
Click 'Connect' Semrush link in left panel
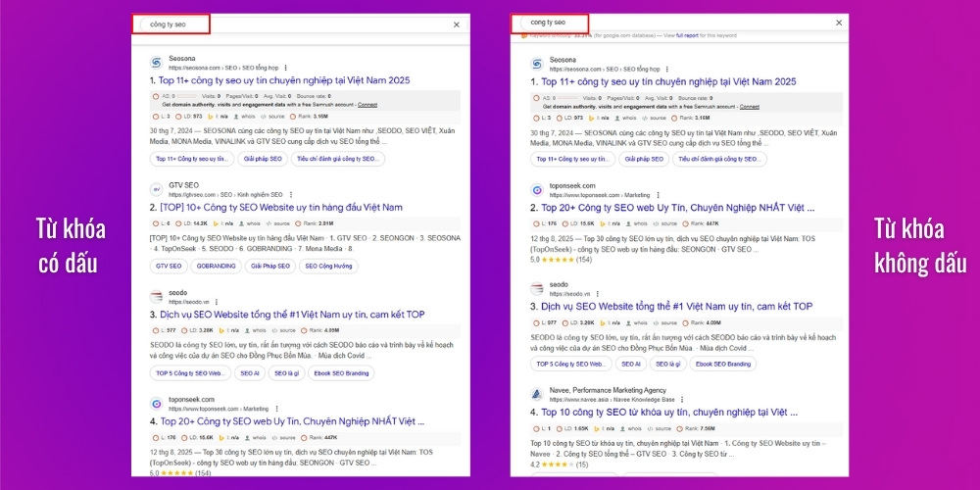(367, 105)
